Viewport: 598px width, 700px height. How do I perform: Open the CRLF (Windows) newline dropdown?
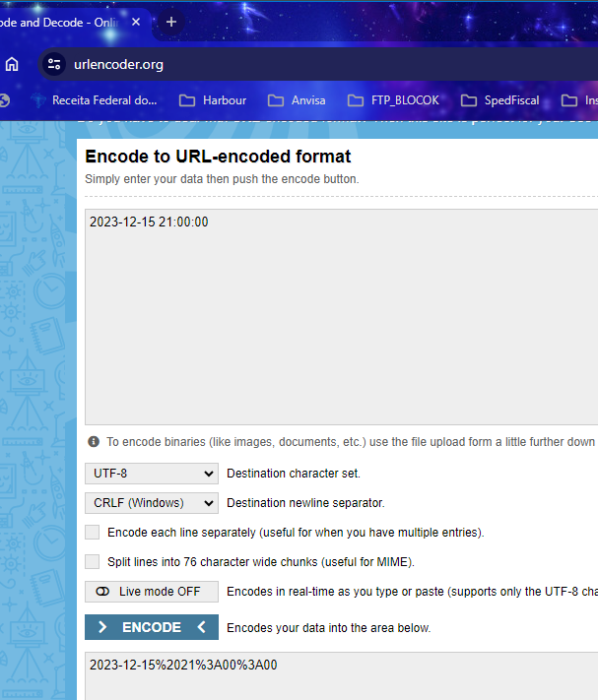coord(152,503)
